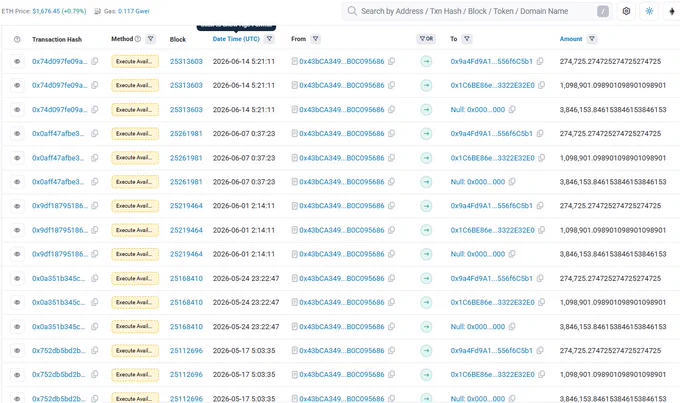Copy hash 0x74d097fe09a in the 1,098,901 amount row
This screenshot has width=680, height=403.
(x=95, y=85)
